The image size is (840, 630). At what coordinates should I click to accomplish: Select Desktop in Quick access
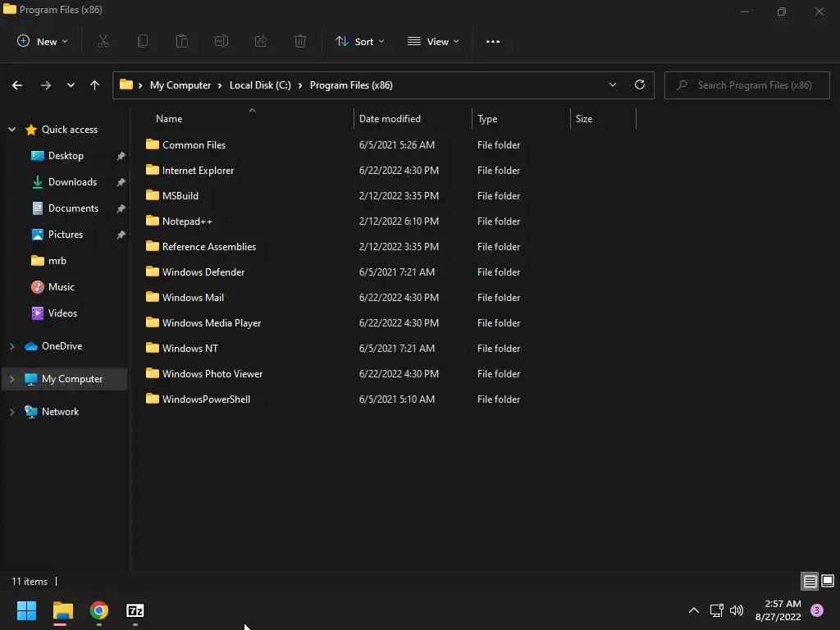coord(66,155)
